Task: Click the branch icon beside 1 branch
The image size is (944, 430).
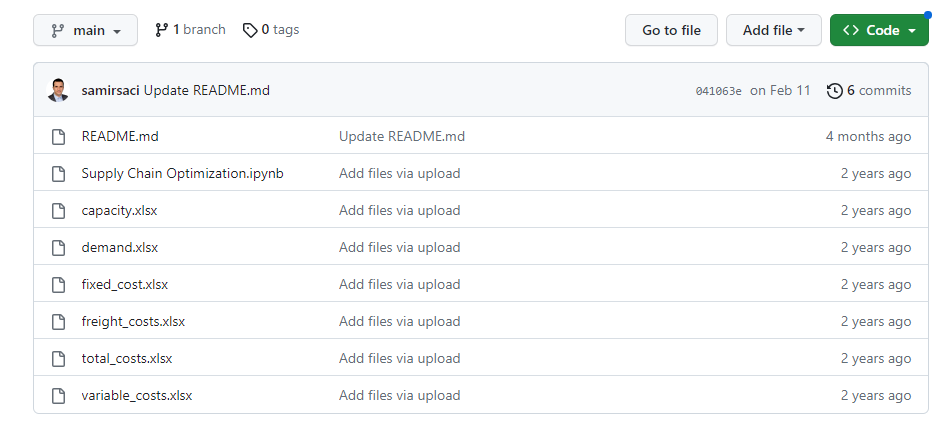Action: tap(162, 30)
